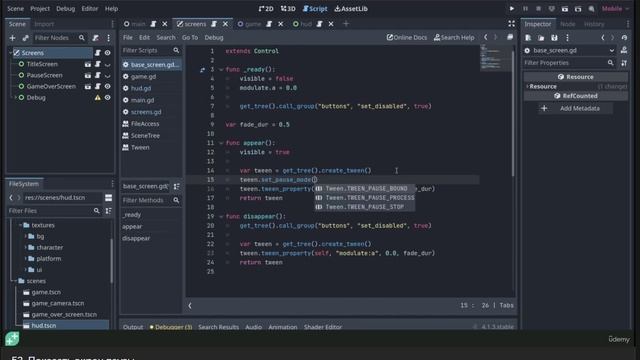This screenshot has height=360, width=640.
Task: Open Online Docs
Action: click(x=407, y=38)
